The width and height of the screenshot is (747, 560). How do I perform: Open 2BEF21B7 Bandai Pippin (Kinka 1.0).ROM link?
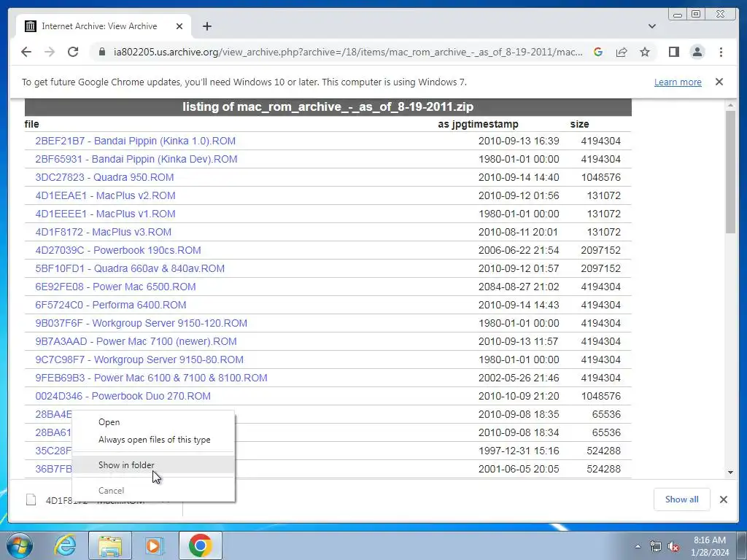coord(135,141)
